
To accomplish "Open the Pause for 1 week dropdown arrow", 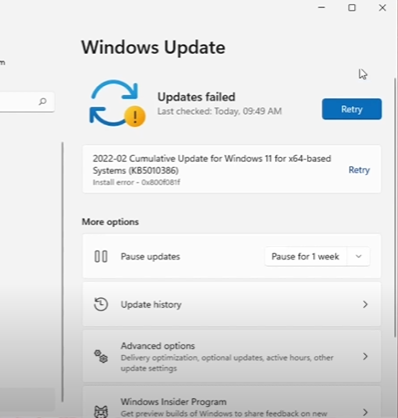I will coord(358,256).
